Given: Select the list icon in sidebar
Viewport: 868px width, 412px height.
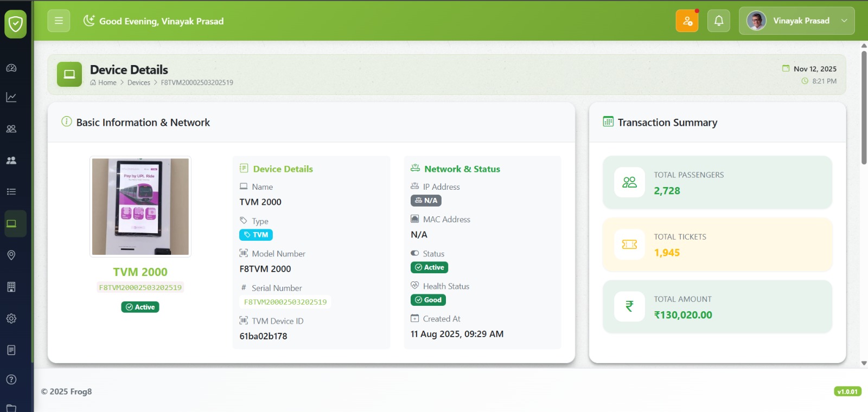Looking at the screenshot, I should (11, 192).
